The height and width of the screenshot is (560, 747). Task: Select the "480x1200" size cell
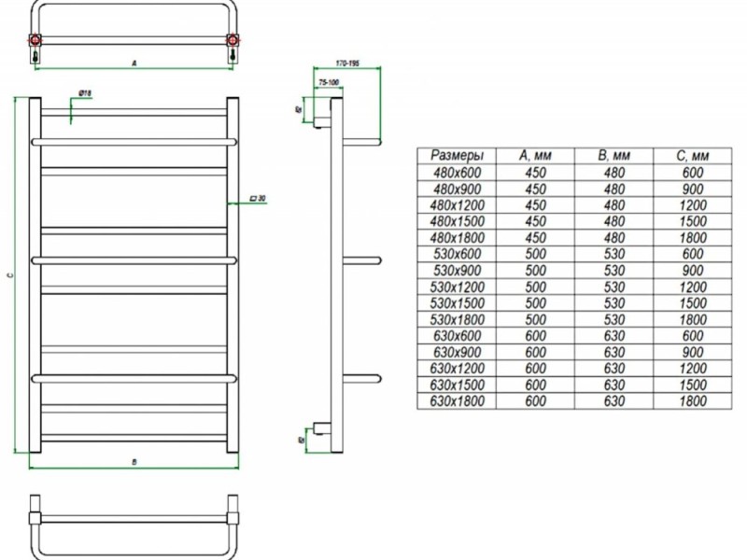click(457, 205)
